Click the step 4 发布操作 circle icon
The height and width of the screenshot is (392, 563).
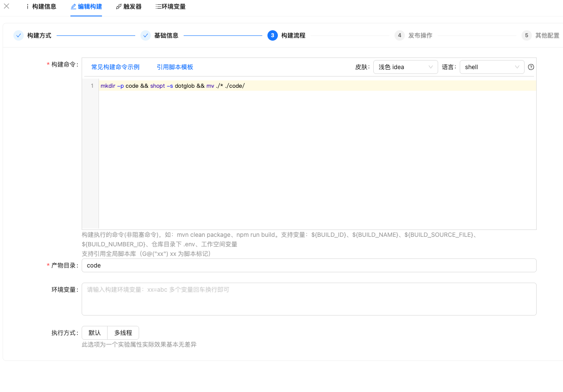pyautogui.click(x=400, y=35)
